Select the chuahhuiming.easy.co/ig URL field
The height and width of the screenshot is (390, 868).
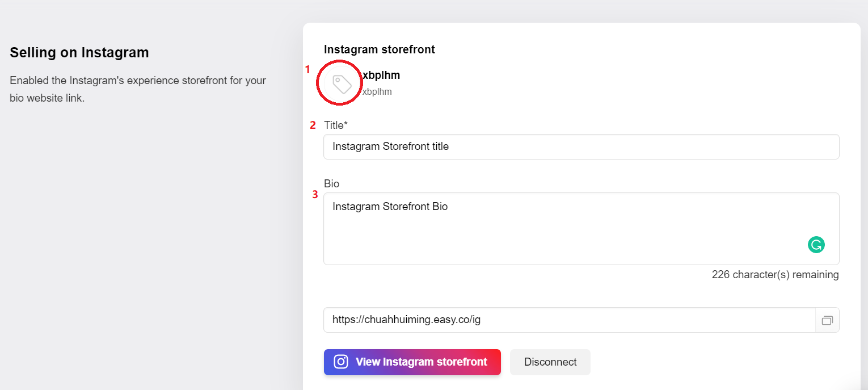570,320
